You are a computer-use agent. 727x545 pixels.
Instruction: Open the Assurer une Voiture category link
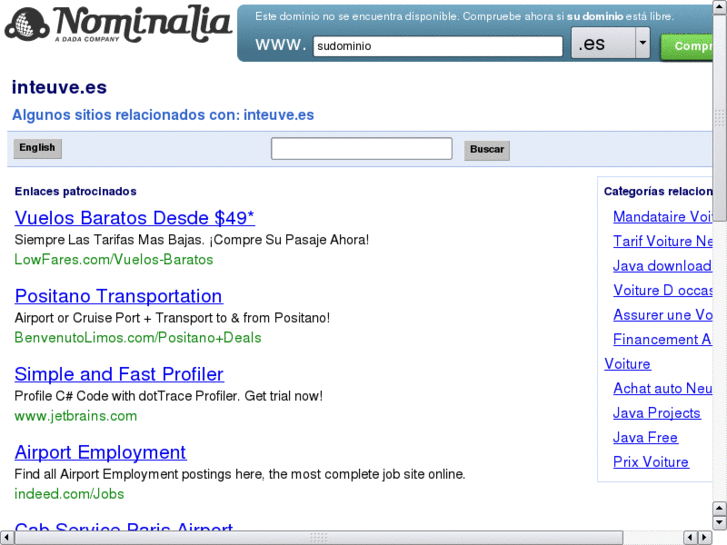click(663, 315)
